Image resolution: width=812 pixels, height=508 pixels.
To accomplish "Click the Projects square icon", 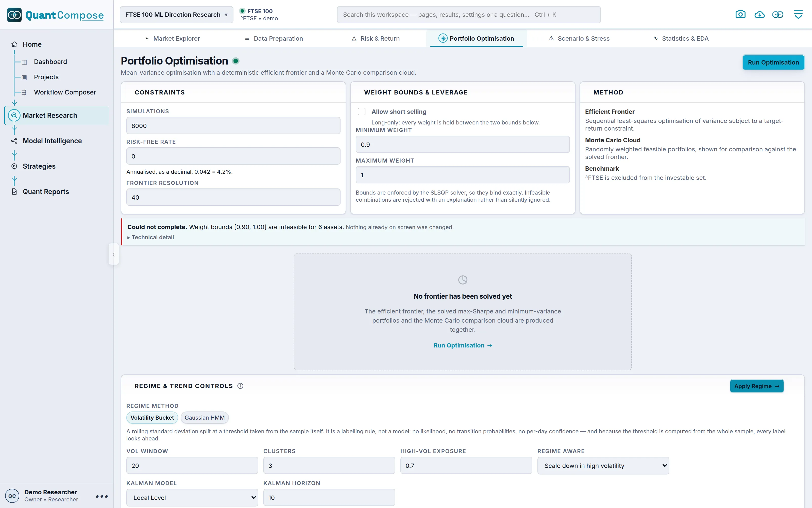I will pyautogui.click(x=24, y=77).
